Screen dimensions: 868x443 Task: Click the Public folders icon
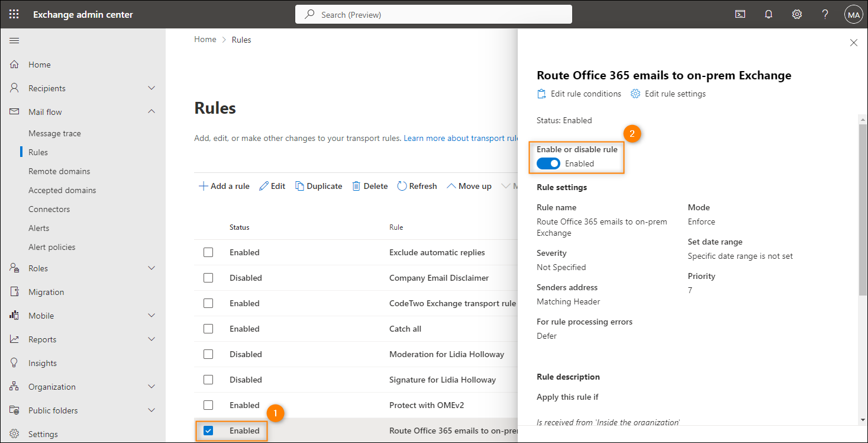(x=15, y=410)
